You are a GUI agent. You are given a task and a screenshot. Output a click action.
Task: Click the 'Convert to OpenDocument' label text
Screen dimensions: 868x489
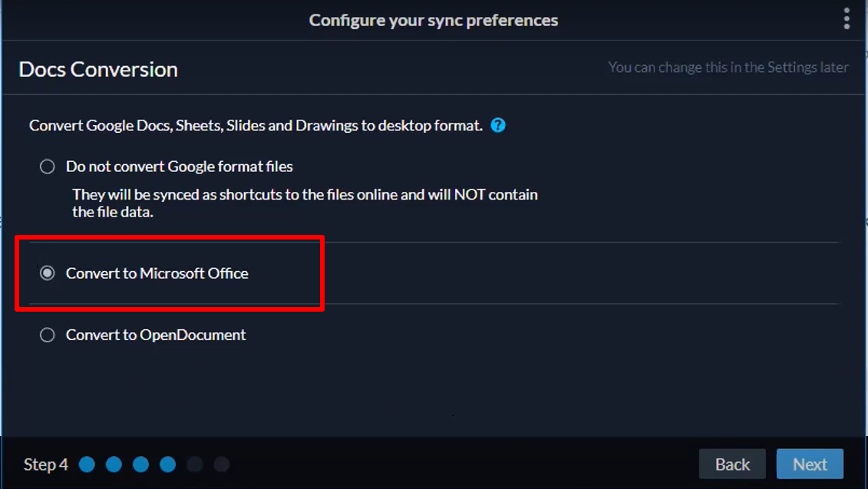pyautogui.click(x=156, y=335)
